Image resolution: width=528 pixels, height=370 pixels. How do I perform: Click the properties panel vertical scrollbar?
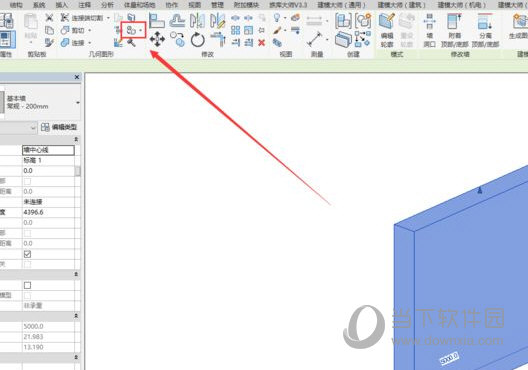[x=78, y=171]
